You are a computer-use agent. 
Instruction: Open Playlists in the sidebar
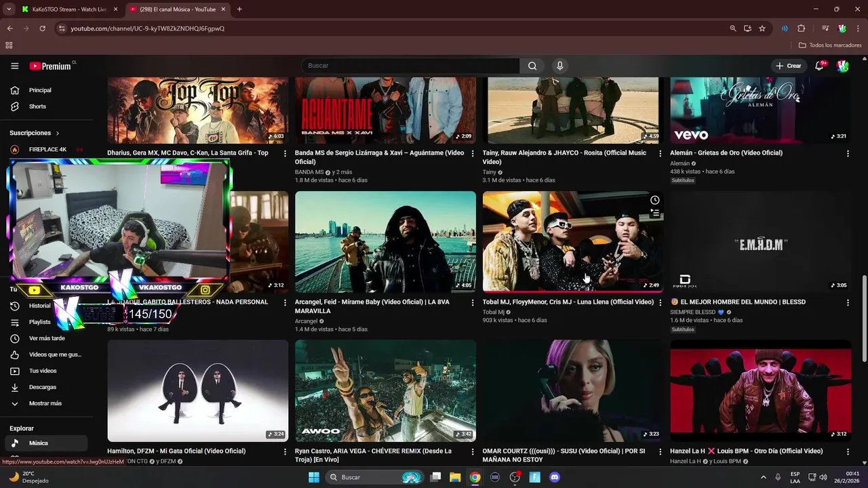pos(39,322)
